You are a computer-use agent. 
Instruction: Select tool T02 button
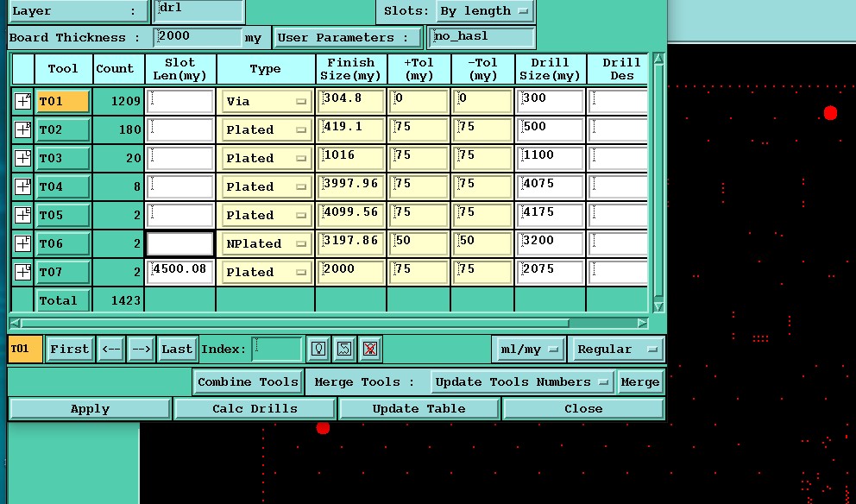coord(63,130)
